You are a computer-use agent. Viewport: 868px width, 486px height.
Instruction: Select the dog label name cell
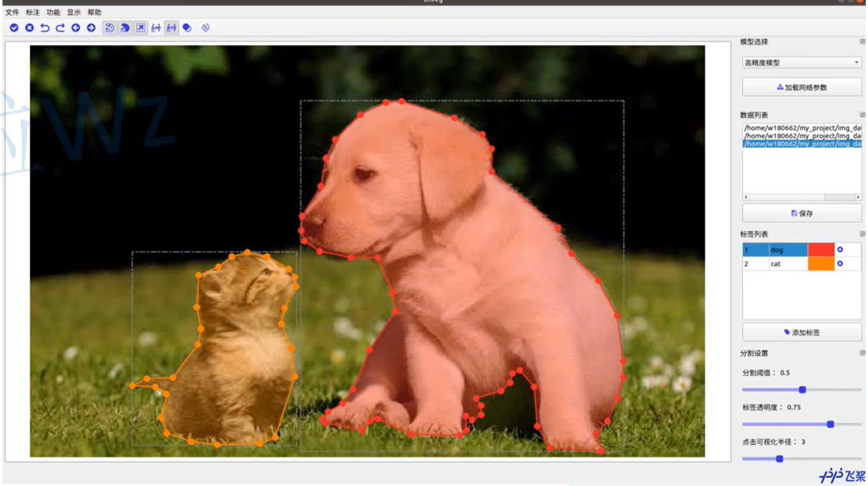[788, 250]
